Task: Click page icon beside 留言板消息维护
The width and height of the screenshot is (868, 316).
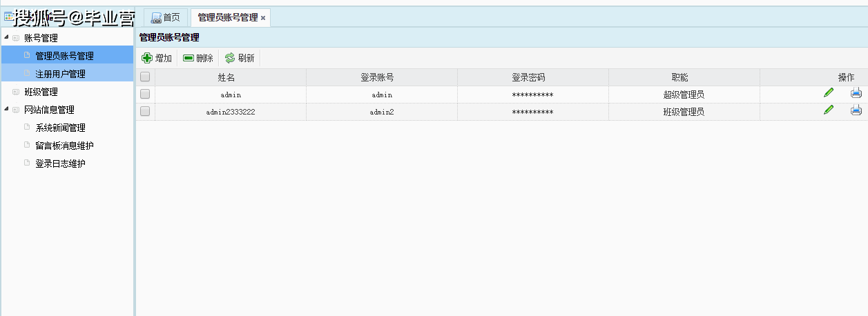Action: coord(28,146)
